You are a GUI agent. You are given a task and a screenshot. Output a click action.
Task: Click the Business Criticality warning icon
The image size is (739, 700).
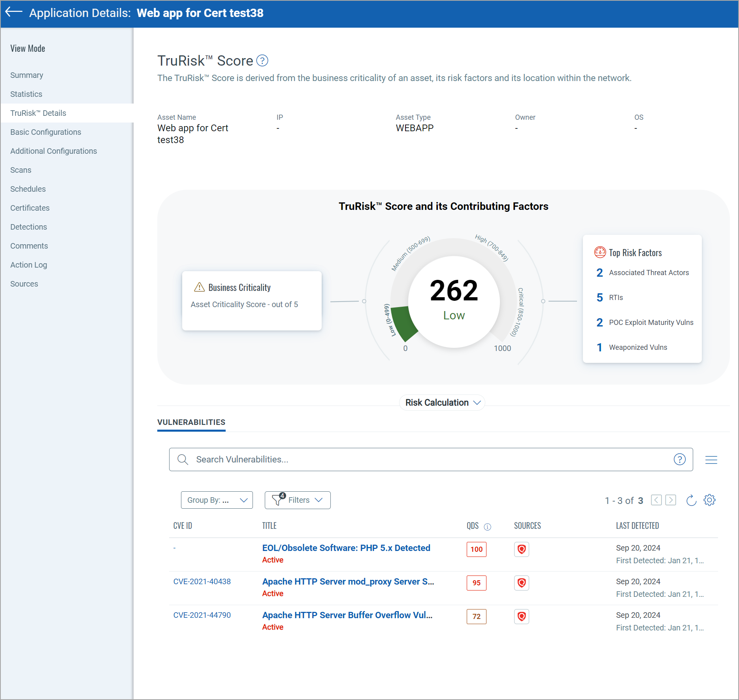[x=199, y=287]
